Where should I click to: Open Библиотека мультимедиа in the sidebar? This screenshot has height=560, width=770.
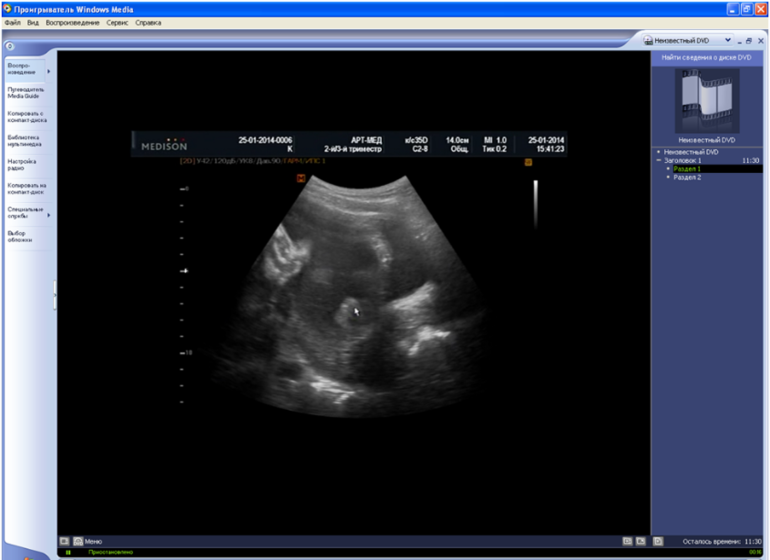(23, 140)
